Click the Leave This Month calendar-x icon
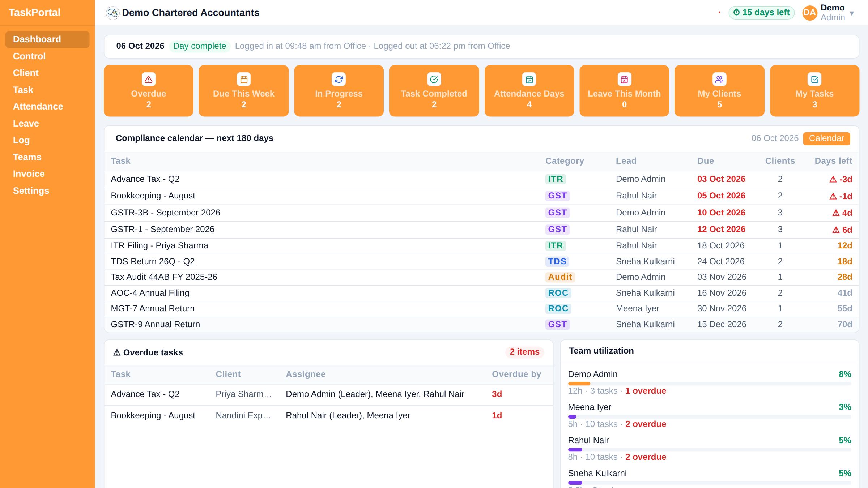This screenshot has width=868, height=488. [624, 80]
